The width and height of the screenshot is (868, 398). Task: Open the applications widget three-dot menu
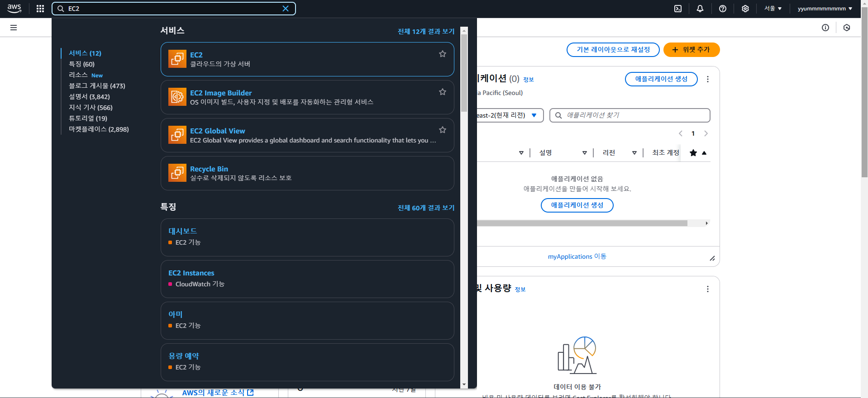708,79
